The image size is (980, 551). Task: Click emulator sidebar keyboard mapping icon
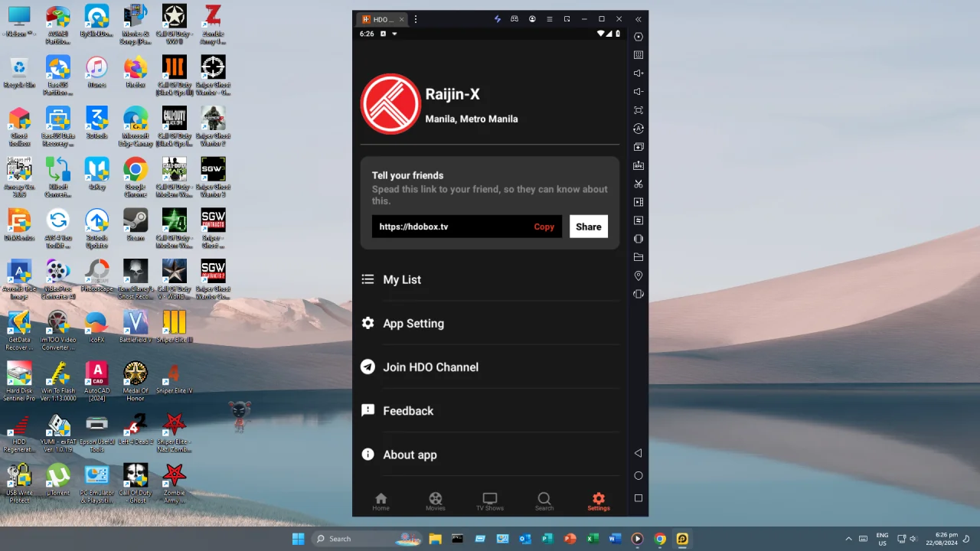[639, 55]
